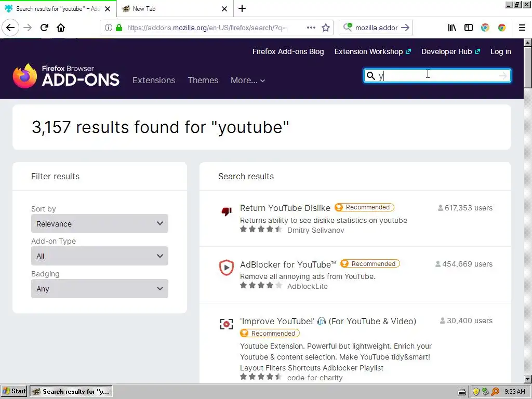
Task: Click the Recommended badge on Return YouTube Dislike
Action: [364, 207]
